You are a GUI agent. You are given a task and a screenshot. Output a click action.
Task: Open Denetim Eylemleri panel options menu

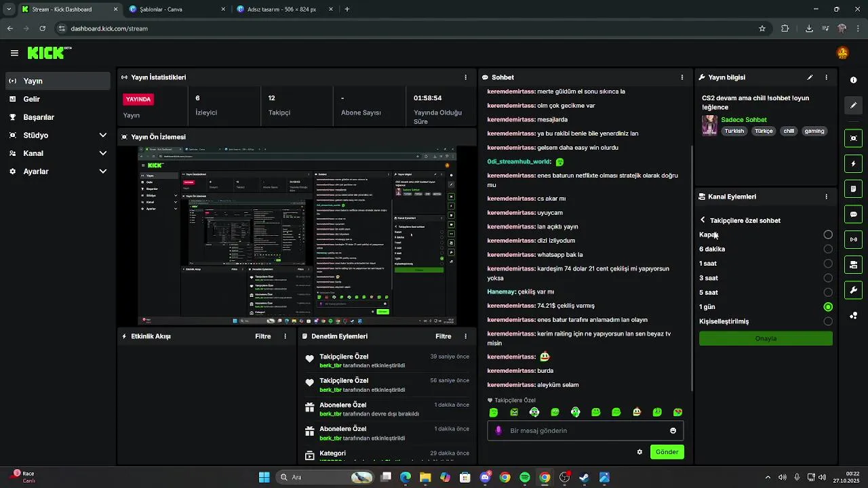pyautogui.click(x=465, y=336)
